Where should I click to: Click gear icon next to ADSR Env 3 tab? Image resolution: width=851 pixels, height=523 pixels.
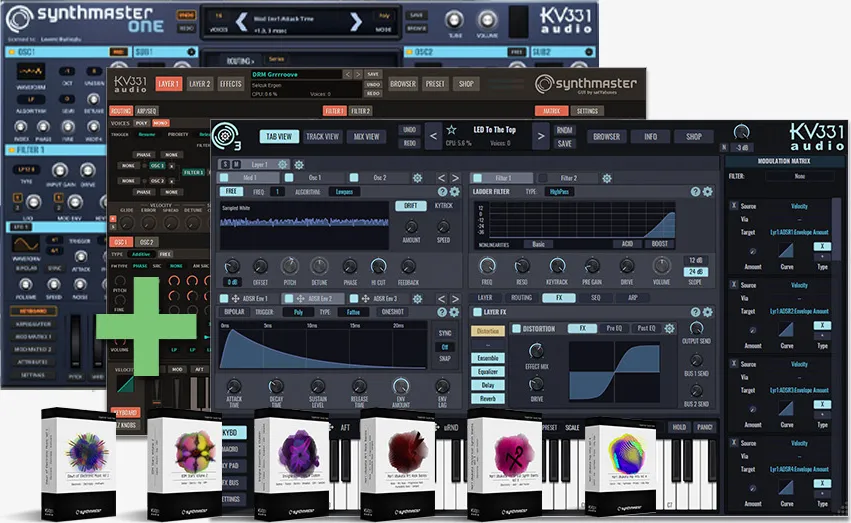tap(417, 298)
